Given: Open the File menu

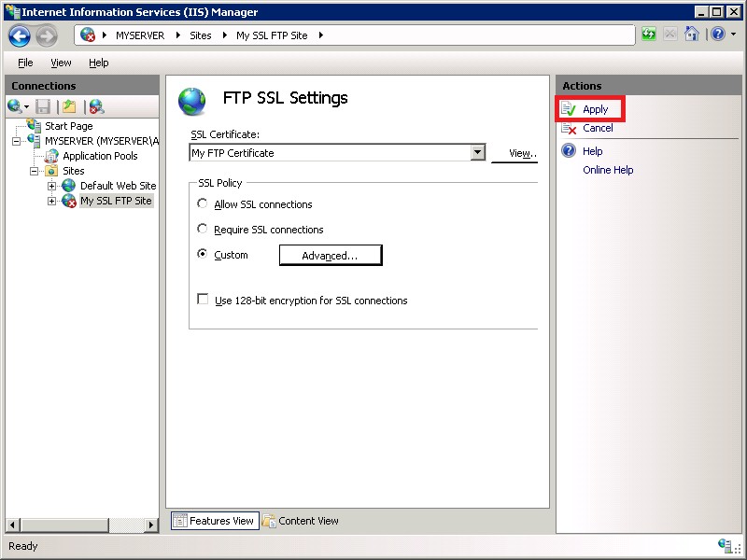Looking at the screenshot, I should pyautogui.click(x=25, y=63).
